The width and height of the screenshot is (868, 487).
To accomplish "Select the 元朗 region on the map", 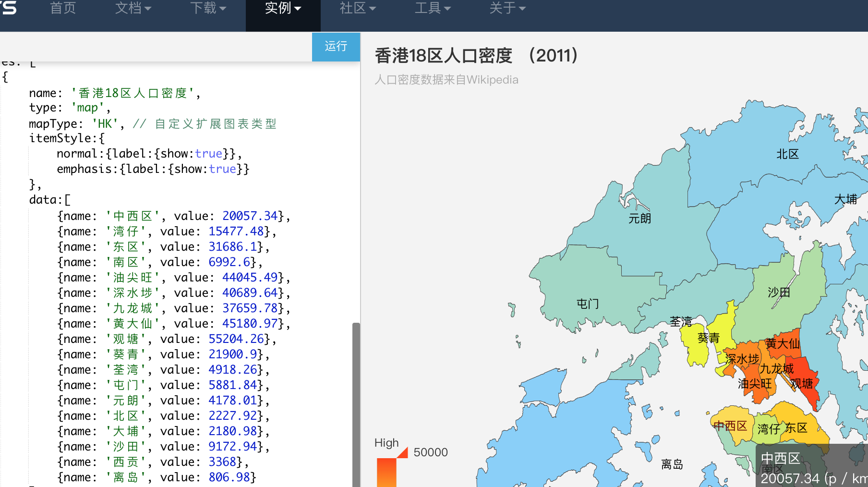I will (639, 219).
